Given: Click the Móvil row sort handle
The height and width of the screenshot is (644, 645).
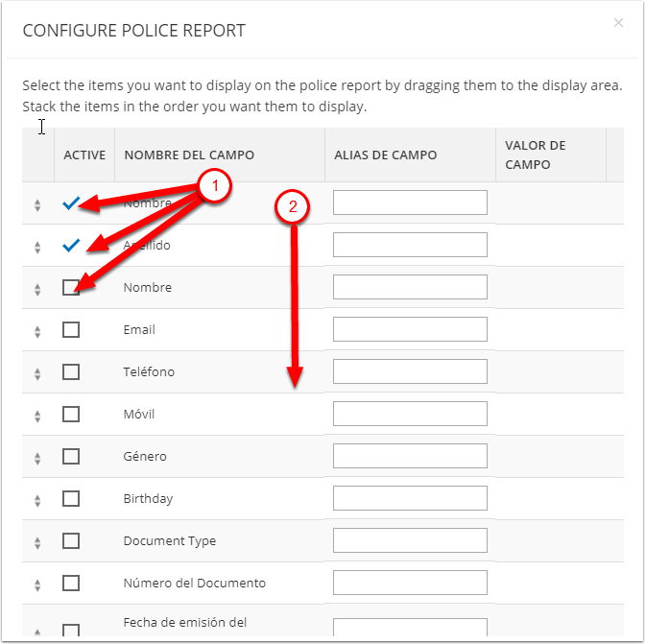Looking at the screenshot, I should click(x=37, y=417).
